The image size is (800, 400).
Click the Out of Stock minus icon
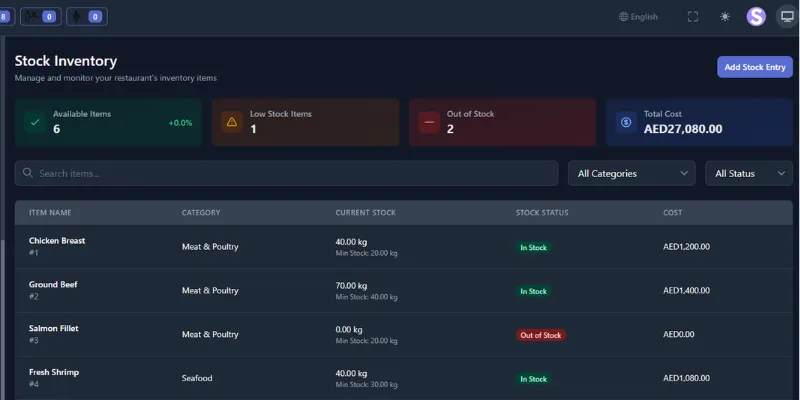point(429,122)
